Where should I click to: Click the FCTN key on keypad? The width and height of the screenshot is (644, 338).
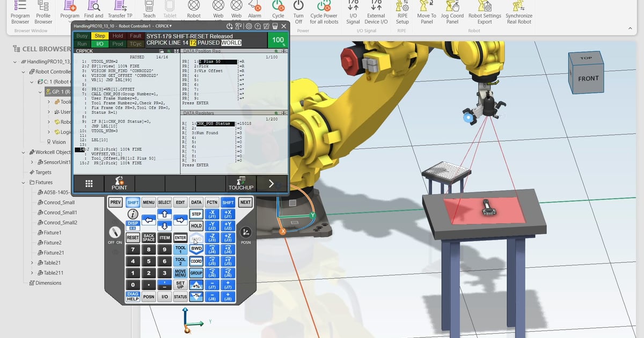[x=212, y=202]
